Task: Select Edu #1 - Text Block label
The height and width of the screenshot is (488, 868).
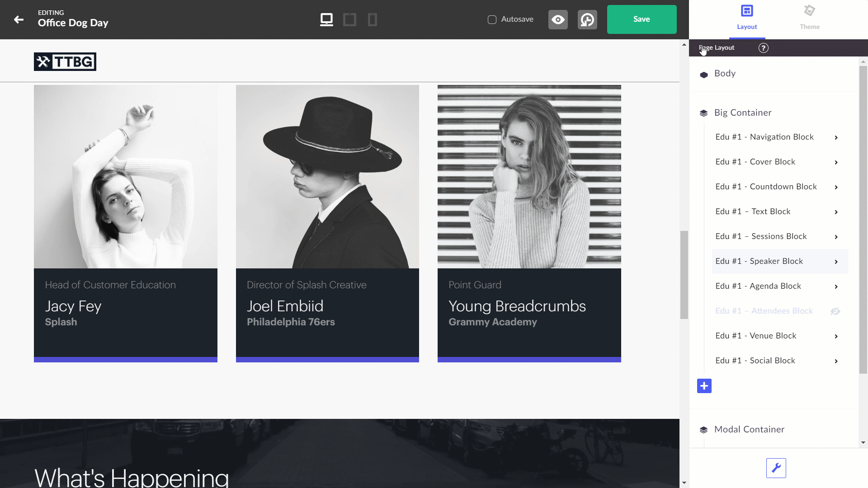Action: pyautogui.click(x=753, y=211)
